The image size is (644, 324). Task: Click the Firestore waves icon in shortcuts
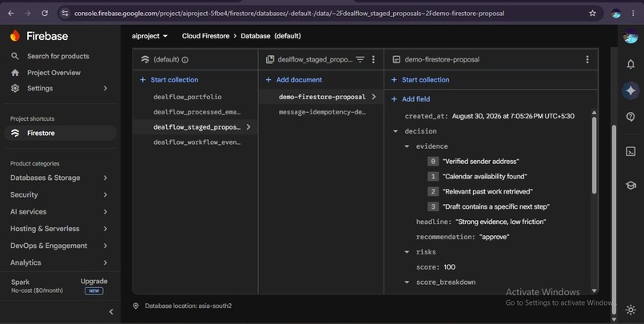tap(15, 134)
